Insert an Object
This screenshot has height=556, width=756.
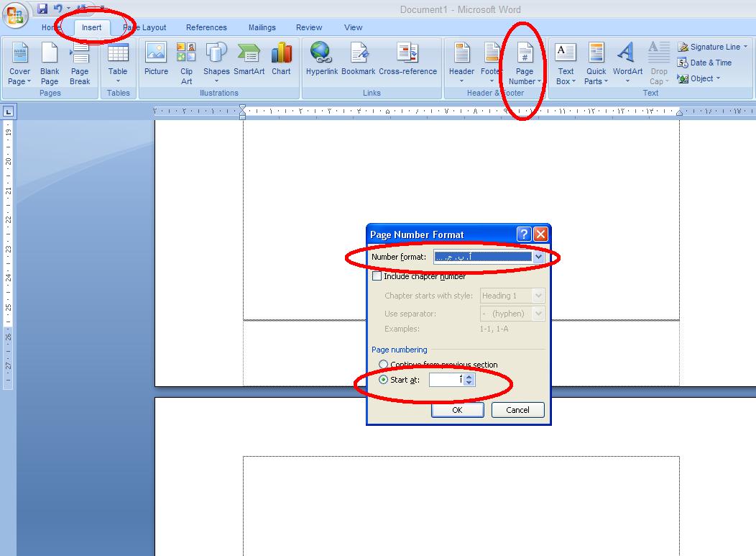(695, 78)
